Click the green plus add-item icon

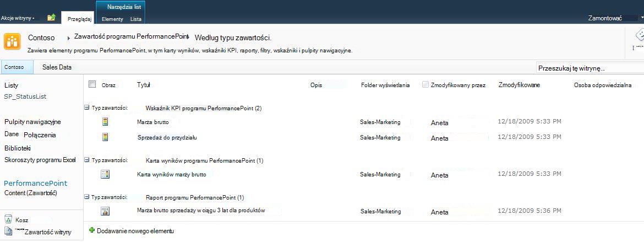91,230
